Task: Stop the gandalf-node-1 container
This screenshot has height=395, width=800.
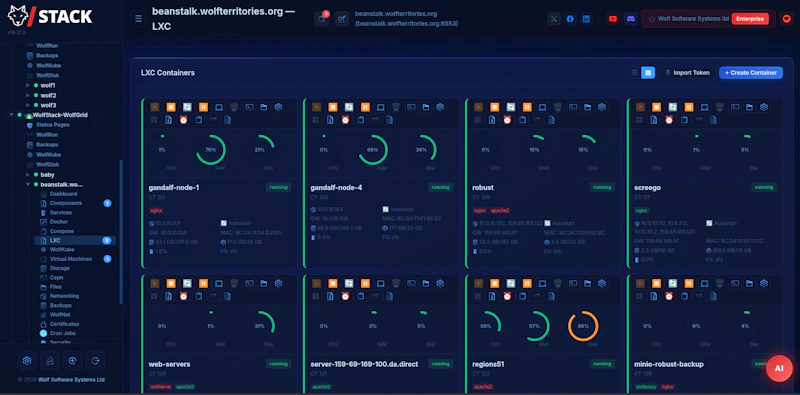Action: pyautogui.click(x=171, y=107)
